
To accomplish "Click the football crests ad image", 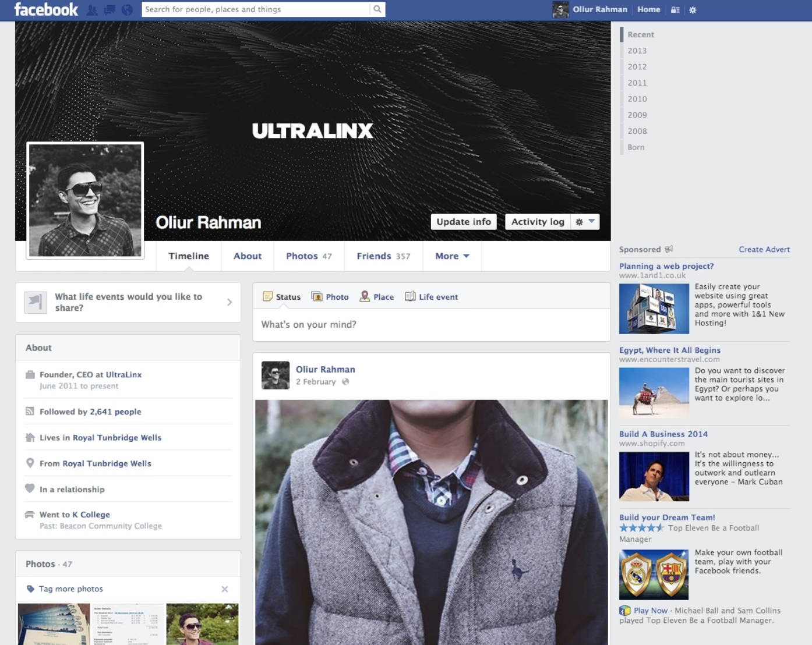I will click(x=654, y=575).
